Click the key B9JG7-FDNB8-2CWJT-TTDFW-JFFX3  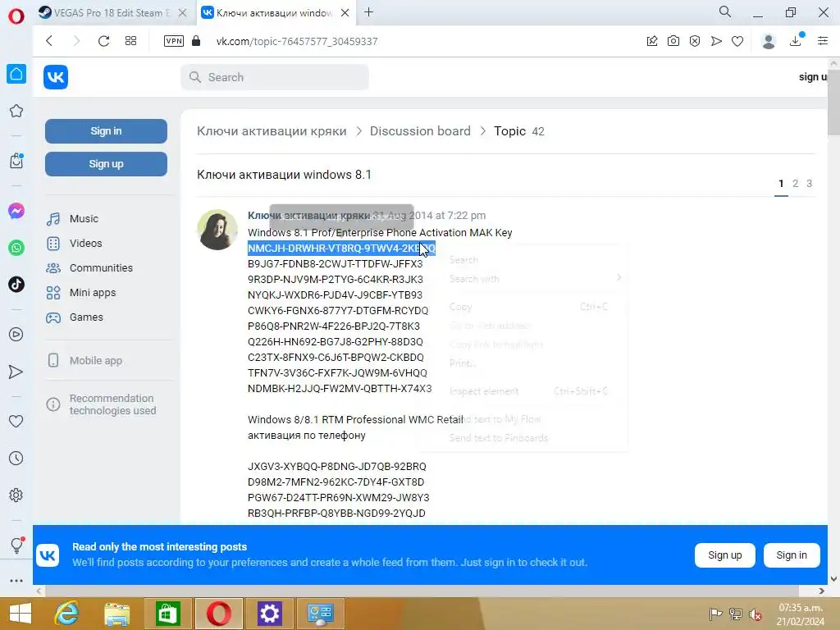[x=335, y=264]
